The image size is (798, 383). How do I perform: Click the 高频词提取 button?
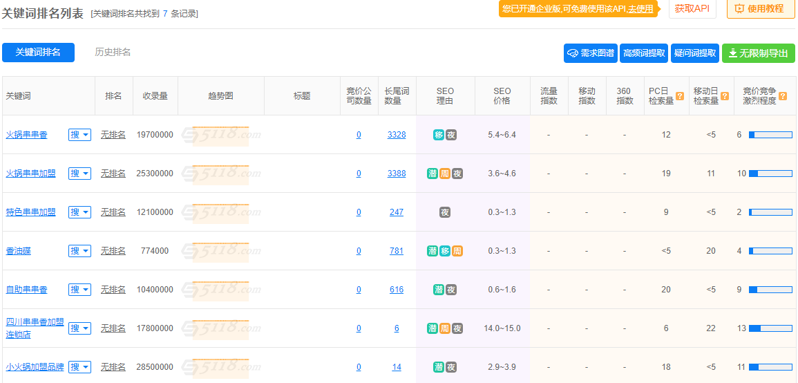[644, 53]
